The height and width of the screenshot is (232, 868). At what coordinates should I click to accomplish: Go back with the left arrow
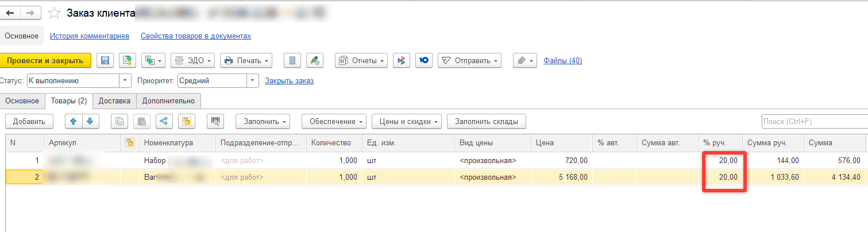click(11, 13)
